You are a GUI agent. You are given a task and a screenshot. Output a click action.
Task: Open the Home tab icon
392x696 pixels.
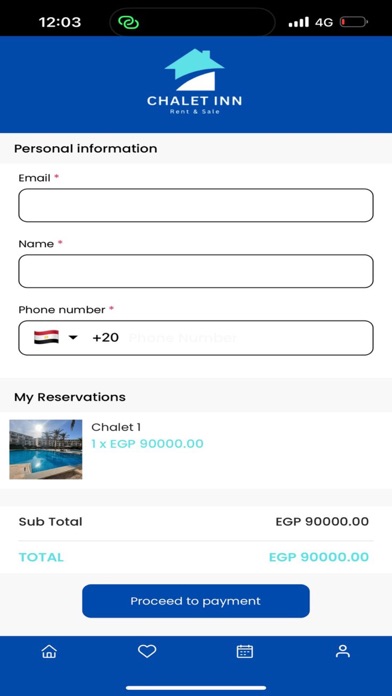(49, 651)
